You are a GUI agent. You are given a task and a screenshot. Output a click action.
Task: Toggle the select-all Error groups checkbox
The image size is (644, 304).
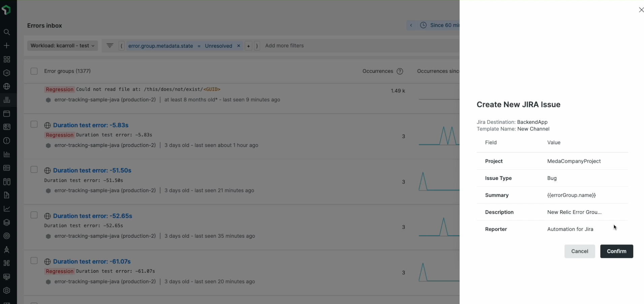click(x=34, y=71)
